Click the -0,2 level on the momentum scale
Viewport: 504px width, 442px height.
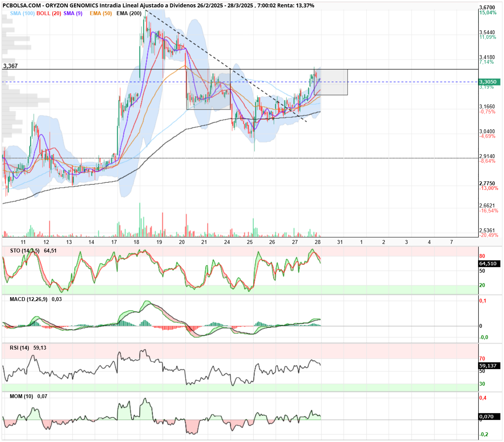[x=484, y=435]
